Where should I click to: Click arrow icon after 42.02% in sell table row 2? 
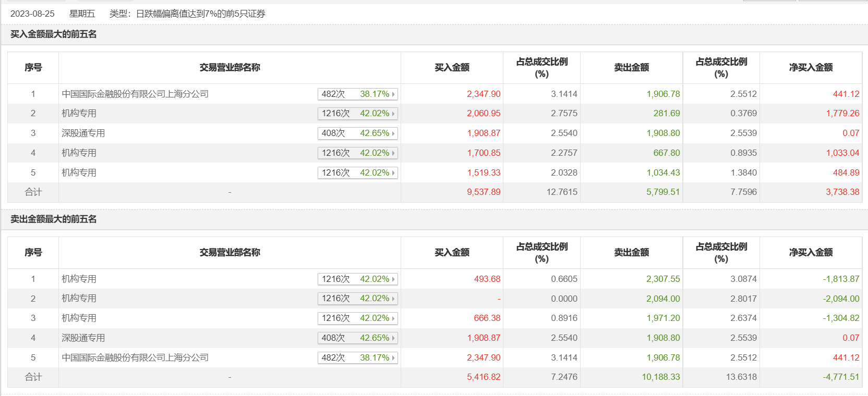click(x=393, y=299)
